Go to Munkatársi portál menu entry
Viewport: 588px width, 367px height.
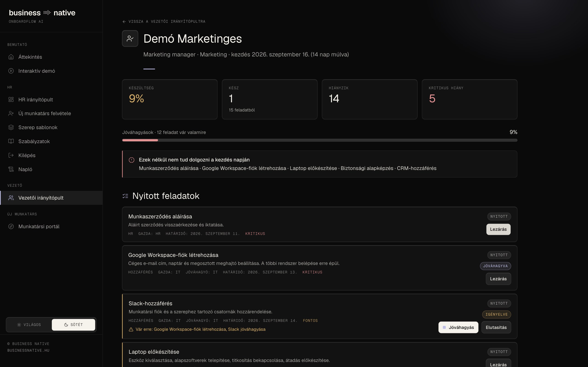(x=51, y=226)
